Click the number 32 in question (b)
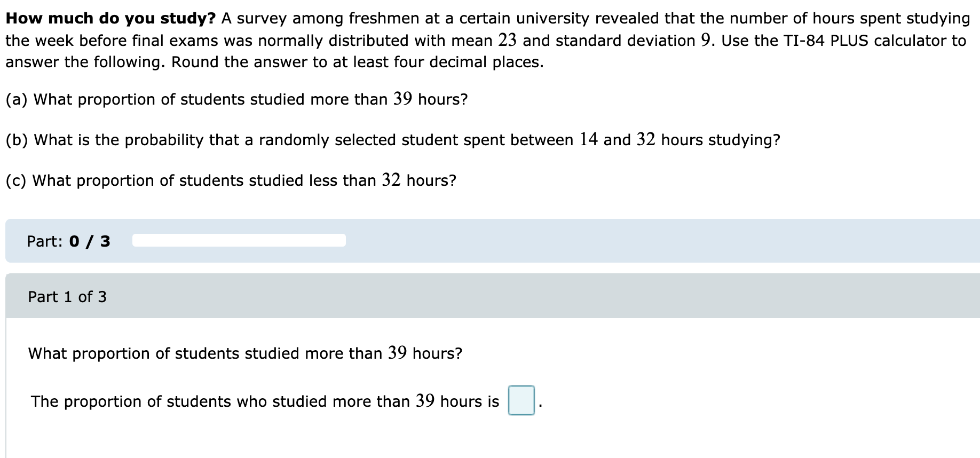Screen dimensions: 980x458 pyautogui.click(x=646, y=140)
